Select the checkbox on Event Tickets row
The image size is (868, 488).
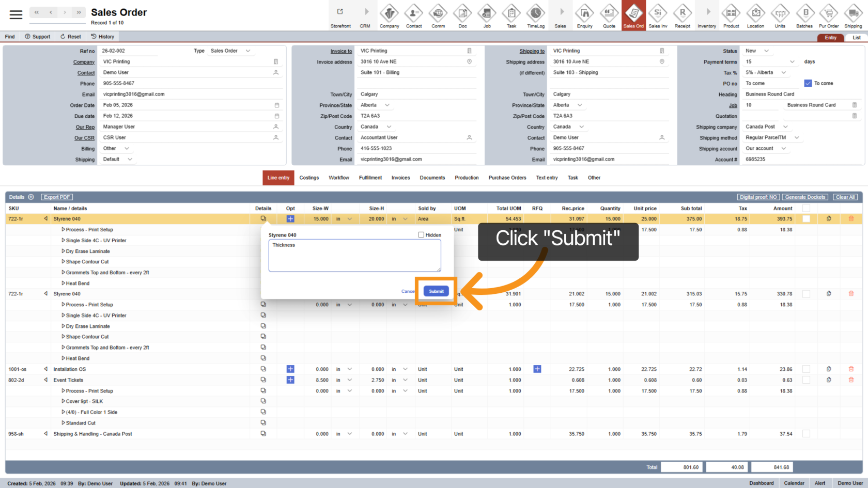point(806,380)
